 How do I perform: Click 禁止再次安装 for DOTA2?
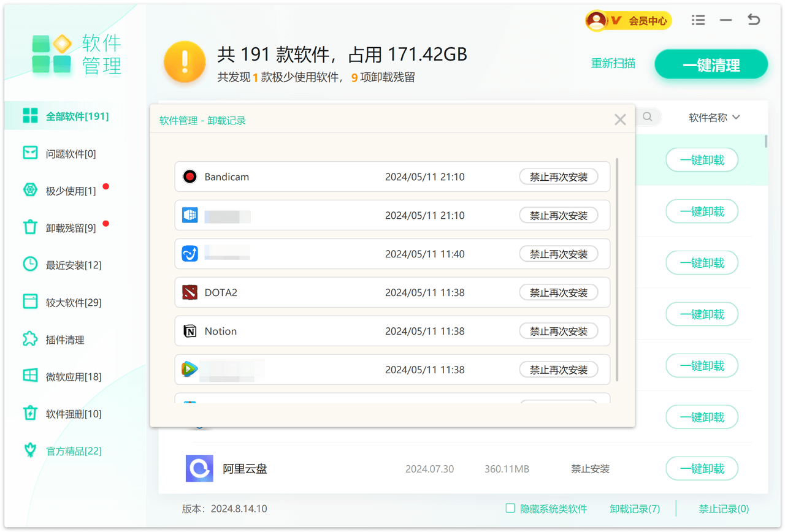[x=558, y=292]
